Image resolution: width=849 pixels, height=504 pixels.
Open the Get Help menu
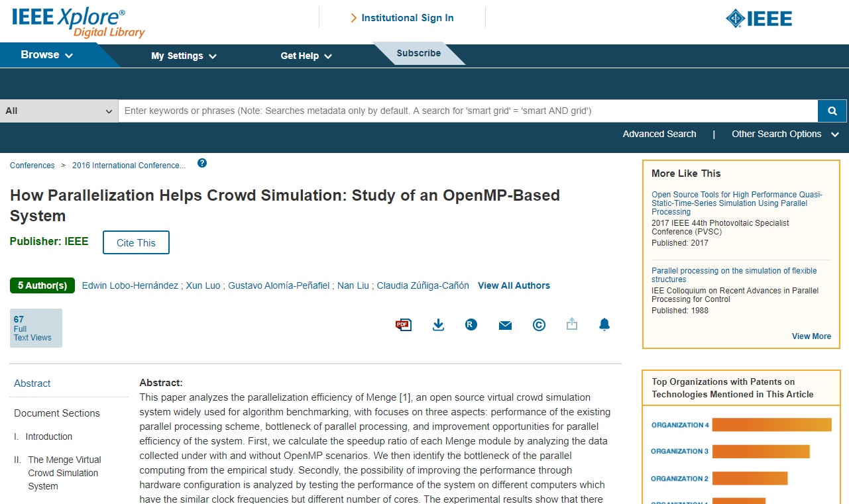(x=306, y=56)
